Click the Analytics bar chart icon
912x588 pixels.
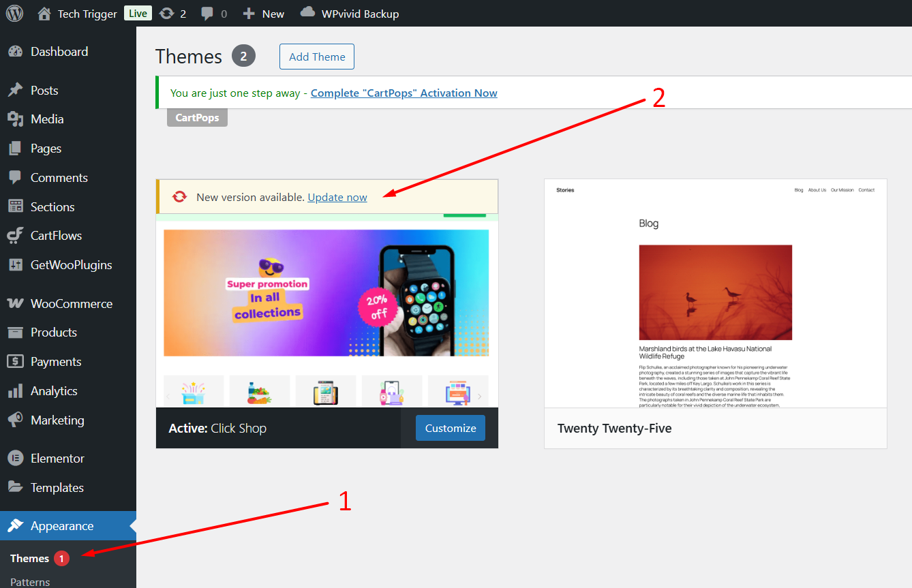[15, 391]
